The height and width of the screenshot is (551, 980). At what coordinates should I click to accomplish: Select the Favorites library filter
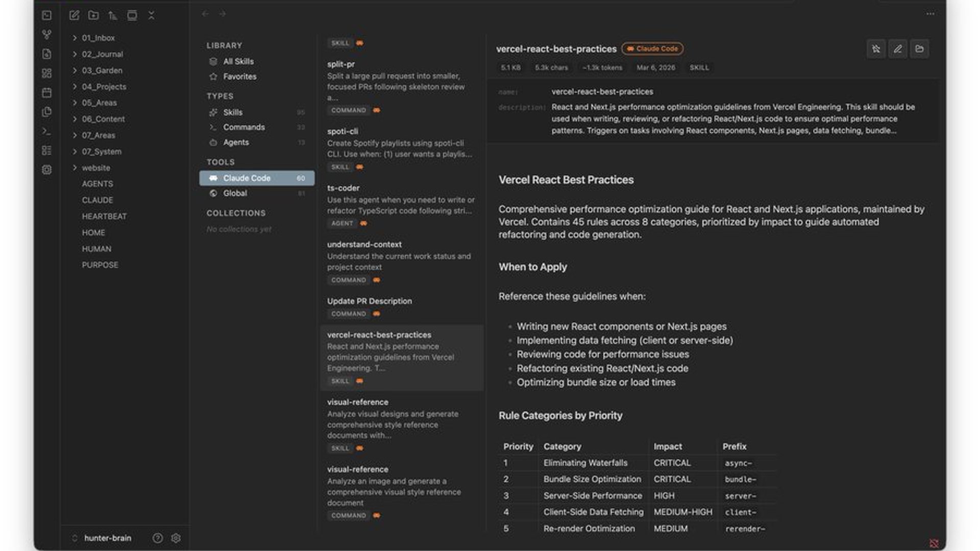click(239, 77)
